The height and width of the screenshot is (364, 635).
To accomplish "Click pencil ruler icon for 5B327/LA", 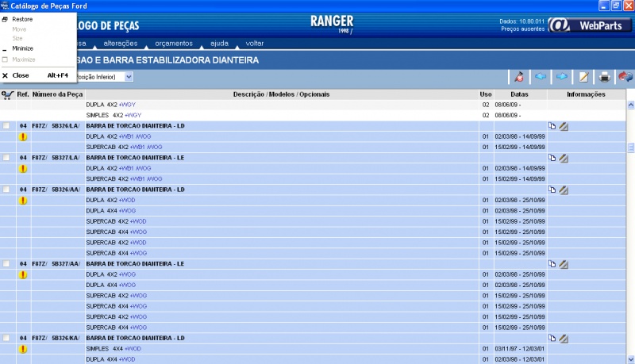I will click(564, 158).
